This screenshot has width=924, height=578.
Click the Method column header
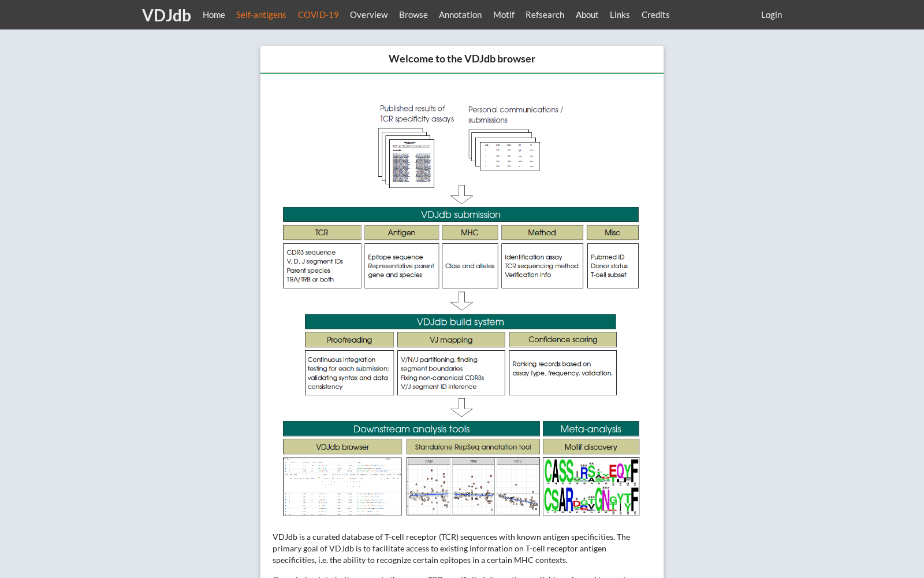pyautogui.click(x=542, y=232)
